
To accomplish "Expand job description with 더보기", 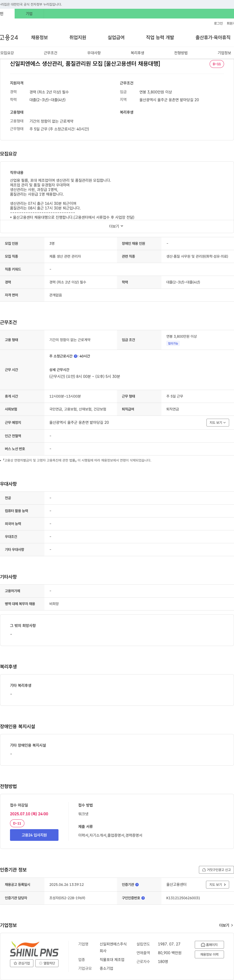I will (116, 226).
